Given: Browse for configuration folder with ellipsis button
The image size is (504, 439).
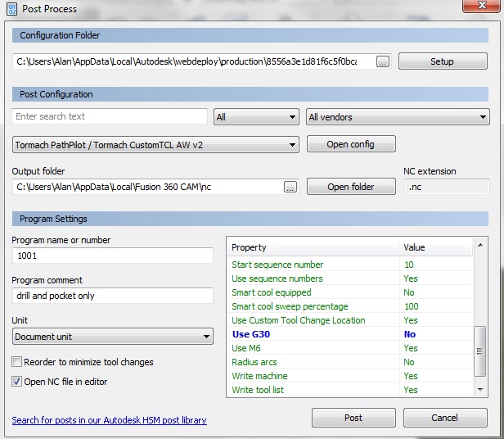Looking at the screenshot, I should (383, 61).
